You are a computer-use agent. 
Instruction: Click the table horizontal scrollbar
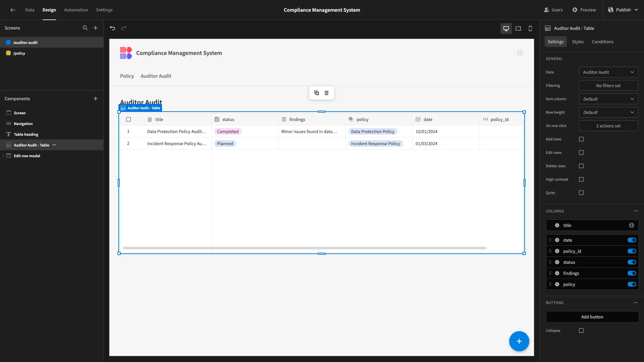point(305,248)
